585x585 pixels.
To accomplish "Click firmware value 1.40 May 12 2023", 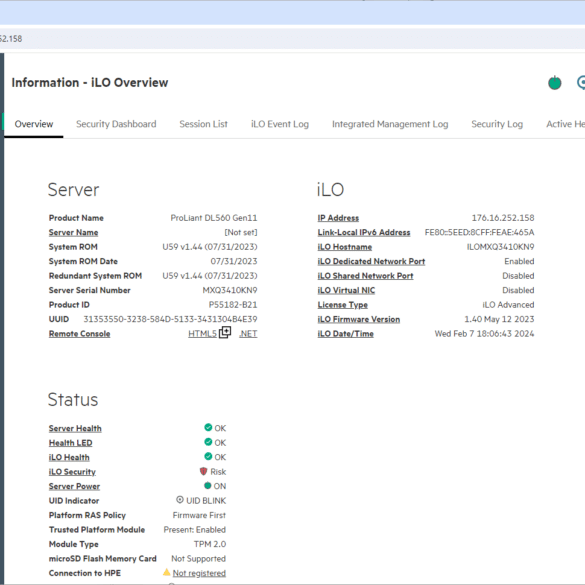I will pyautogui.click(x=499, y=320).
